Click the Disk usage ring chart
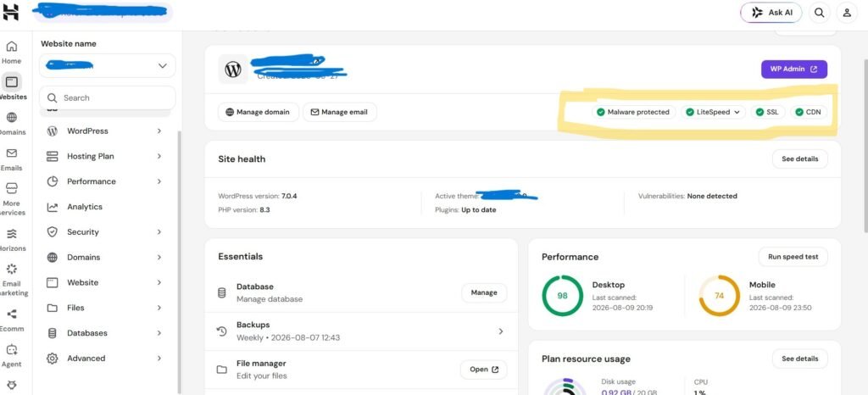Viewport: 868px width, 395px height. (x=564, y=387)
